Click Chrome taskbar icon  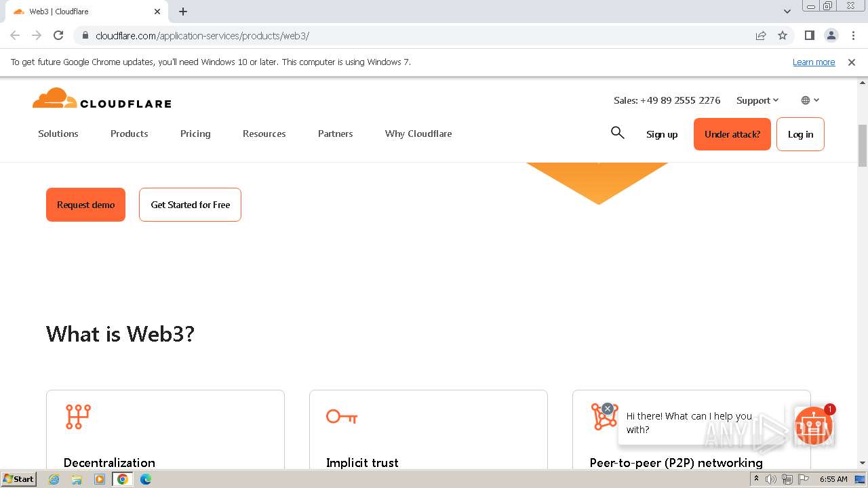click(122, 479)
